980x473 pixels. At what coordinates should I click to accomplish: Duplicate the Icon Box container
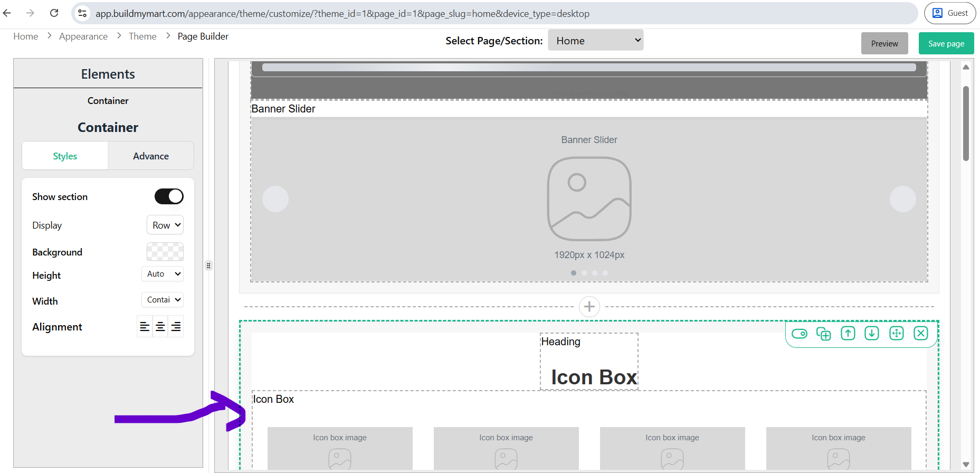[x=823, y=334]
